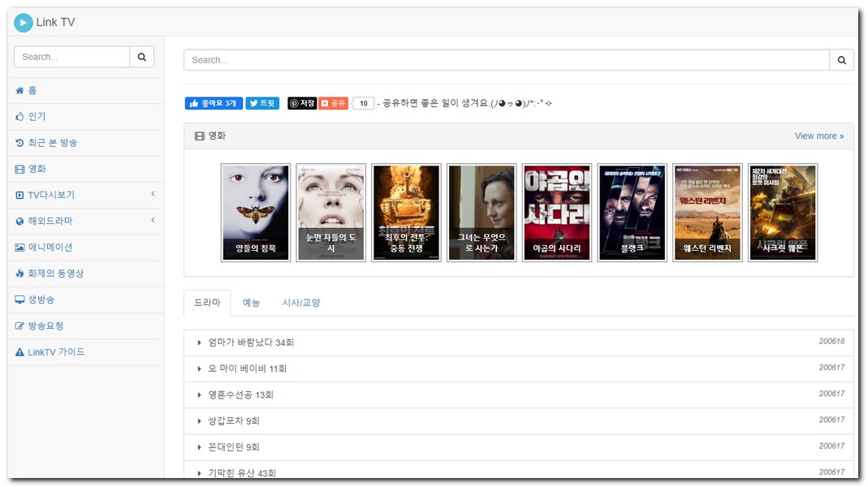Switch to the 시사/교양 tab
Screen dimensions: 868x487
[x=301, y=303]
